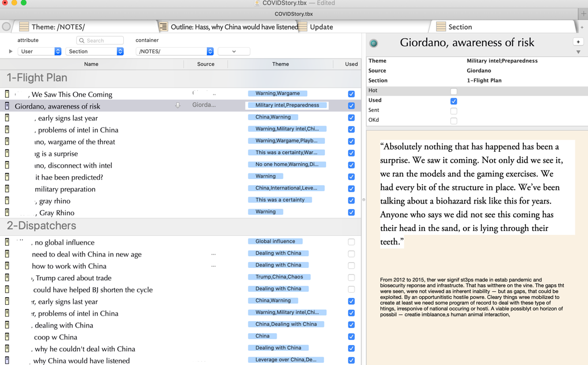Click the view icon of the Update tab
The width and height of the screenshot is (588, 365).
coord(303,27)
